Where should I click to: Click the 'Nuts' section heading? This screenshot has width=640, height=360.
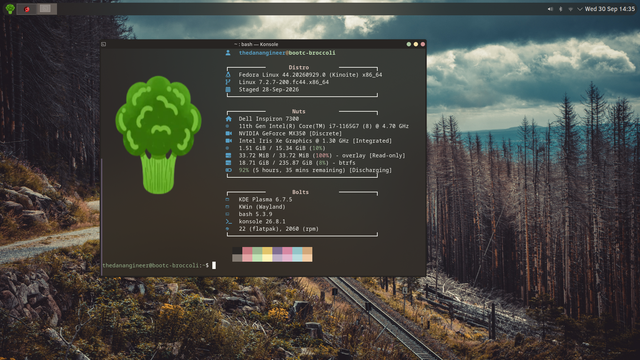coord(298,111)
